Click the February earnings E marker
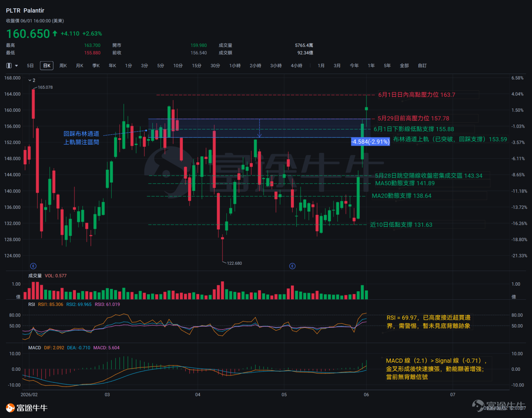Image resolution: width=532 pixels, height=418 pixels. pos(33,266)
